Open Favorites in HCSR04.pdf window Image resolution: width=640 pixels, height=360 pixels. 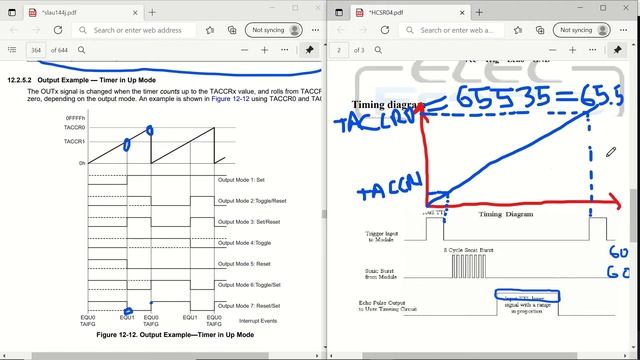(518, 30)
